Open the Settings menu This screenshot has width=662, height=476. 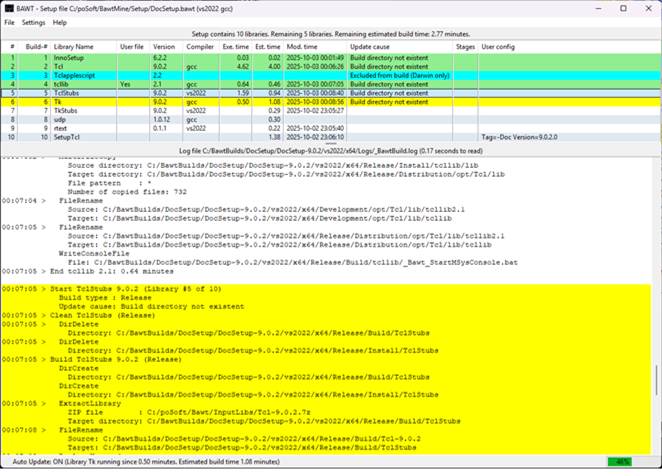(x=34, y=21)
